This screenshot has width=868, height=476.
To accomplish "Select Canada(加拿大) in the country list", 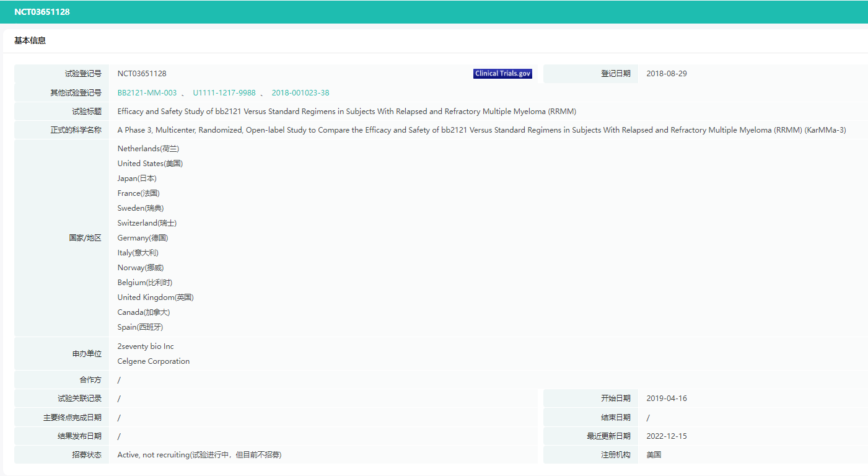I will click(x=144, y=312).
